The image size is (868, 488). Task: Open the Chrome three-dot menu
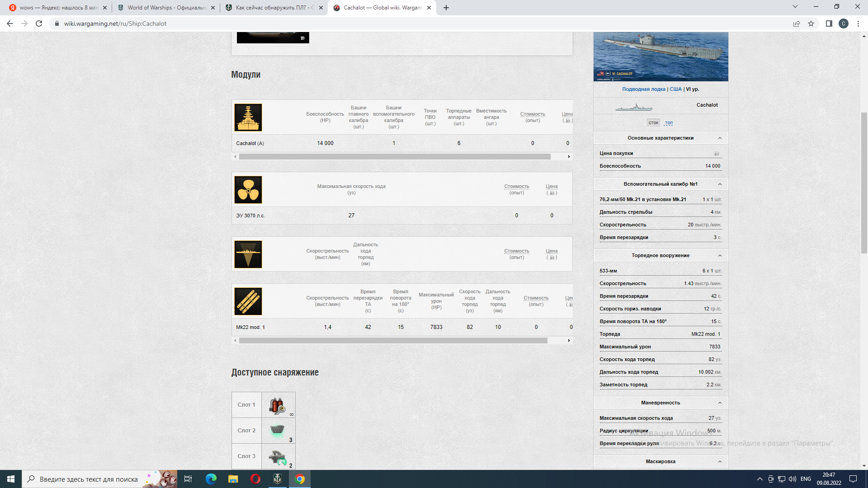coord(858,23)
